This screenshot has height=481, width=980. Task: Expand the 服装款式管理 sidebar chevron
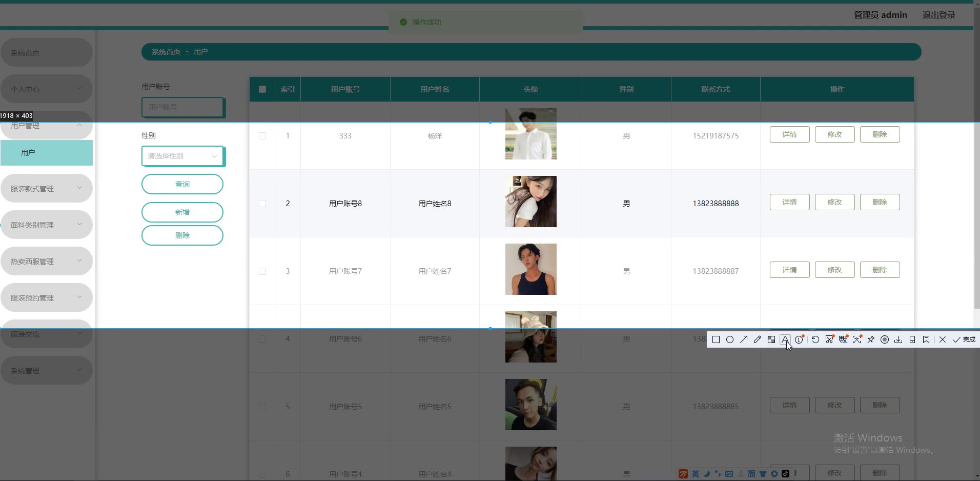coord(79,188)
